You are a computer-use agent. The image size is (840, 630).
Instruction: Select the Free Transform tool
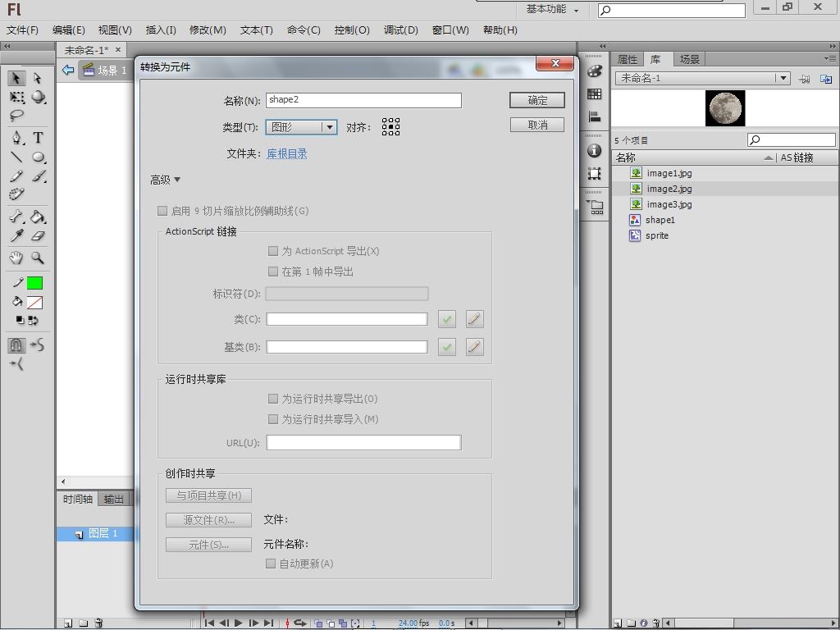coord(16,97)
